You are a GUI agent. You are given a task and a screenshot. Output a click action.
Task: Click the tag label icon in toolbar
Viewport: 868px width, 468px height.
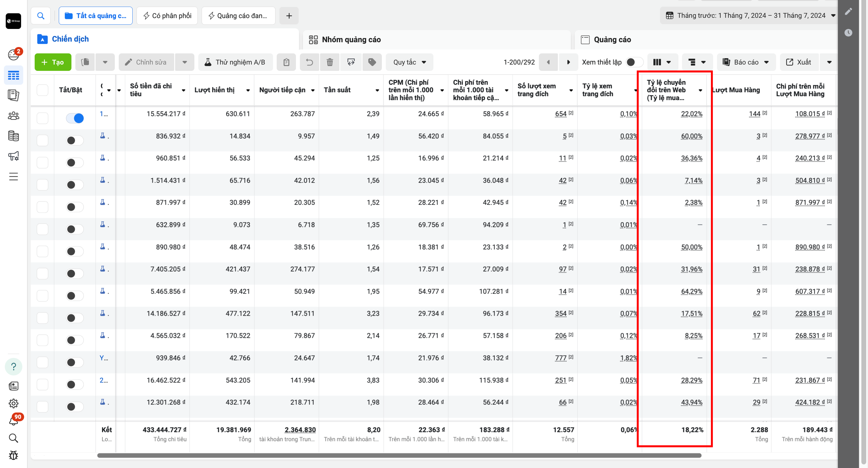[x=372, y=62]
